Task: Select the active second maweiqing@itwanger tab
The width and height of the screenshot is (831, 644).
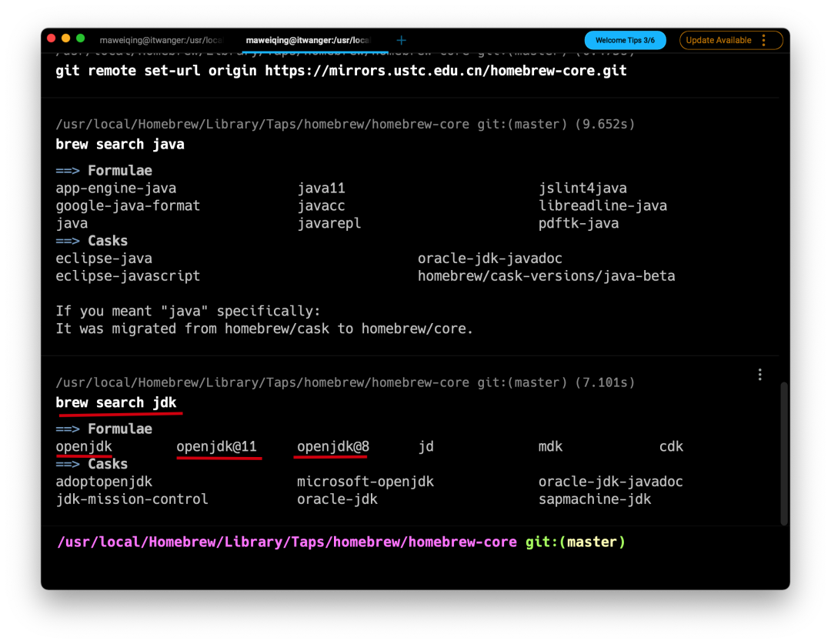Action: (308, 40)
